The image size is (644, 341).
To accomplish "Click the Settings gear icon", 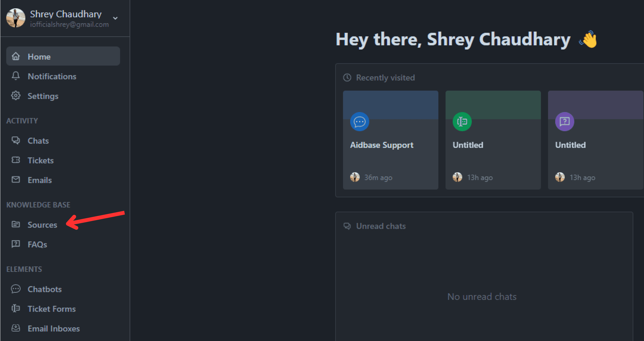I will (16, 96).
